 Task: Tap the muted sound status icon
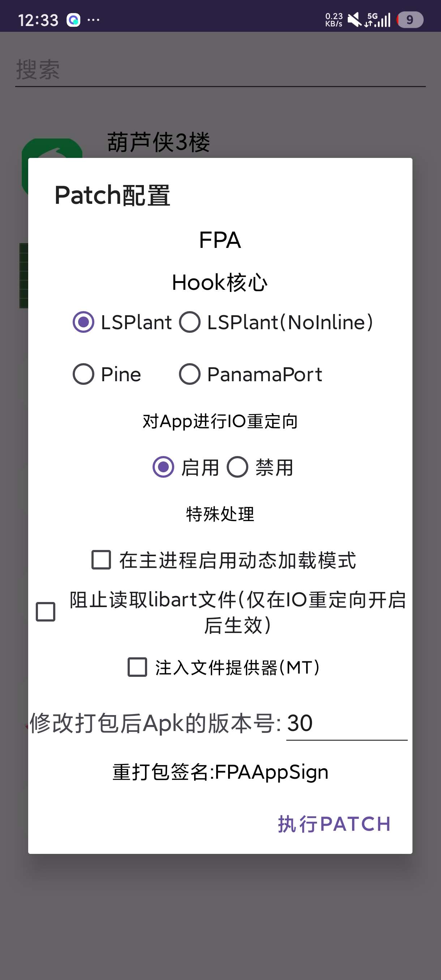[354, 20]
